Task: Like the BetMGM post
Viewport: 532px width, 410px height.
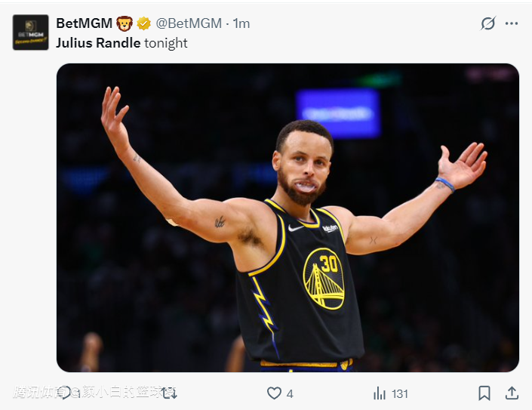Action: click(275, 393)
